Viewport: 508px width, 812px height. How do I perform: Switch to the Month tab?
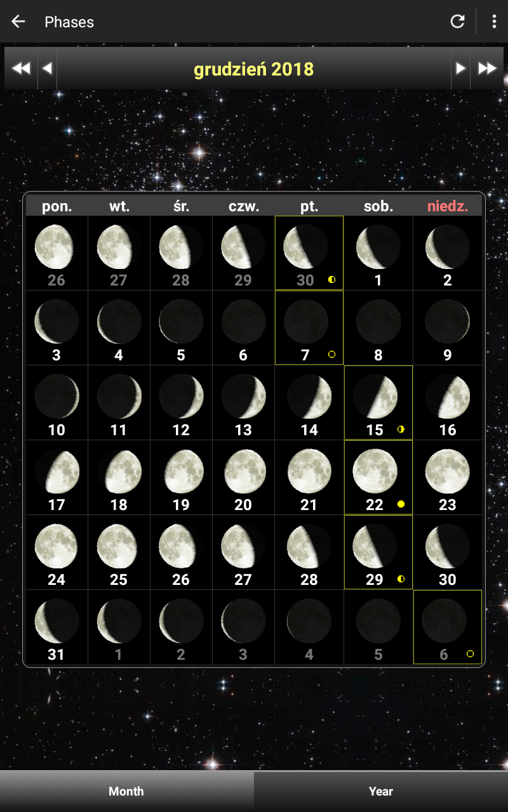tap(126, 791)
